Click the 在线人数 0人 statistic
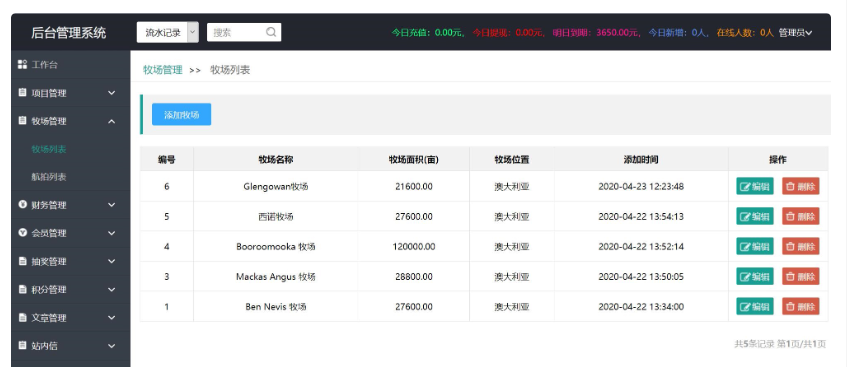The image size is (847, 367). pyautogui.click(x=745, y=32)
